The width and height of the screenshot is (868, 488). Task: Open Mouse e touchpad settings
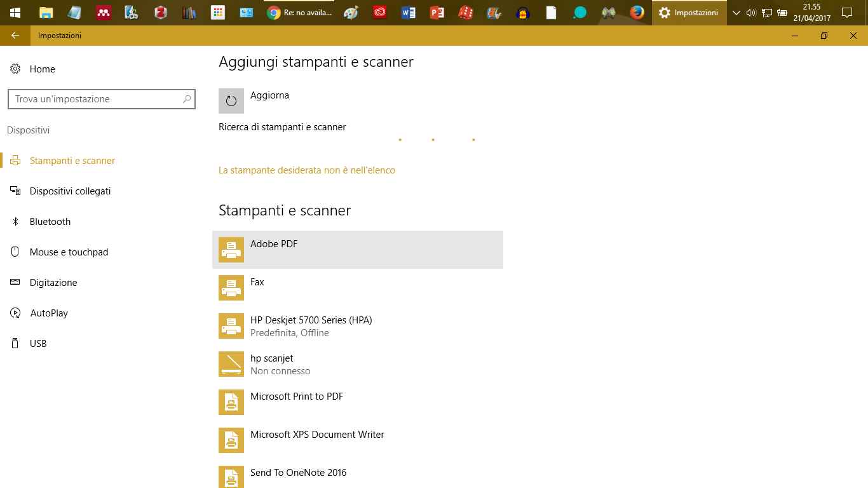[69, 252]
